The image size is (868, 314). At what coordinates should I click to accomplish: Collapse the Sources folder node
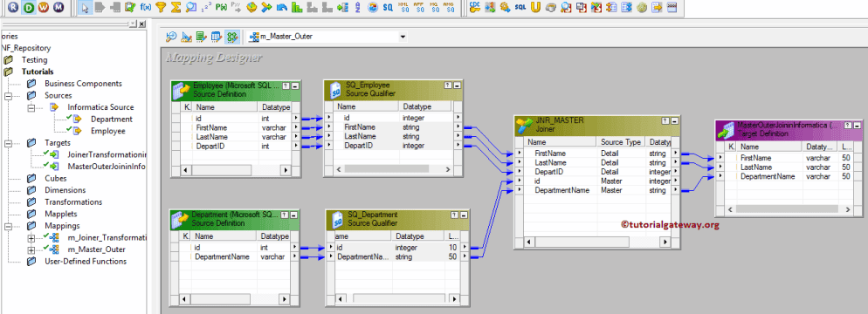pyautogui.click(x=9, y=96)
